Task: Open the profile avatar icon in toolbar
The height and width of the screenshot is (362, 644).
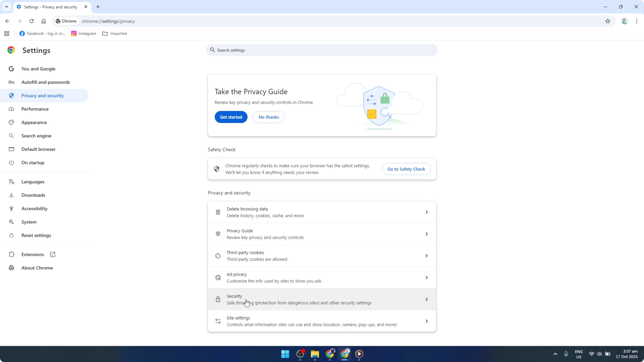Action: point(624,21)
